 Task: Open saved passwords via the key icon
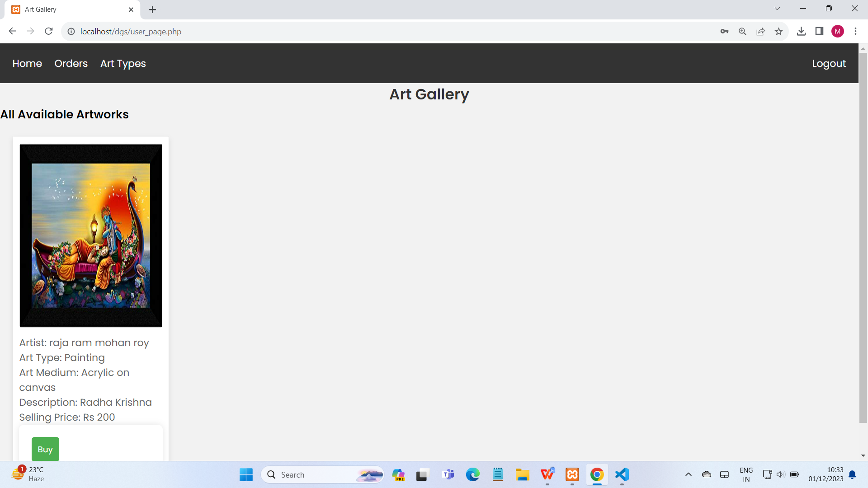coord(724,31)
